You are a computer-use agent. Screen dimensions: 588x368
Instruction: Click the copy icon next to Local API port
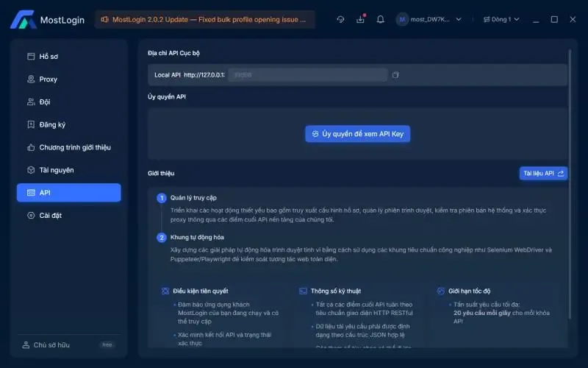point(395,75)
